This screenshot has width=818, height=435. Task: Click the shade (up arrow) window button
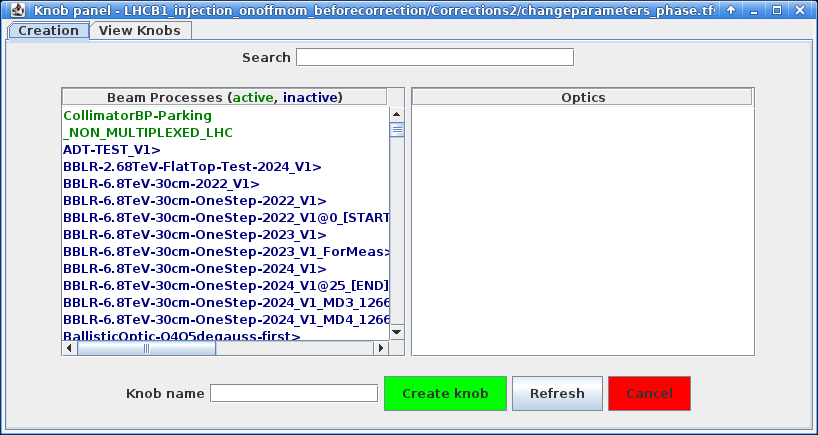coord(731,9)
